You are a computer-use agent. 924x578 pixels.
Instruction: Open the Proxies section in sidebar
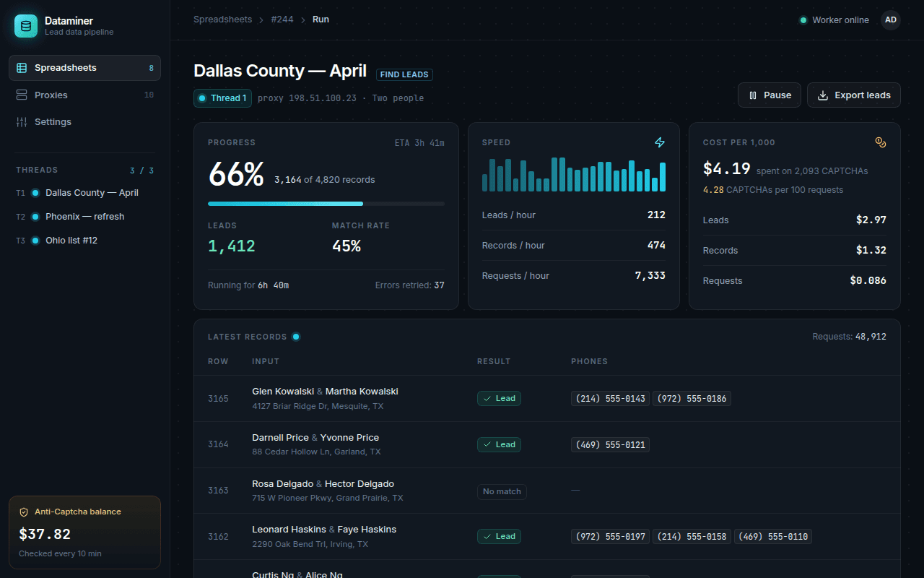point(84,95)
